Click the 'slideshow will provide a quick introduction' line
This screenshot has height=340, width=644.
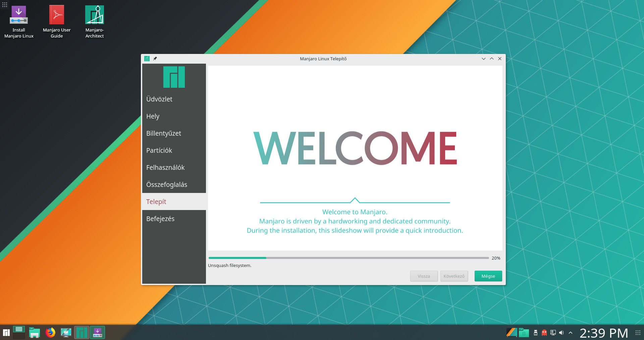tap(355, 230)
